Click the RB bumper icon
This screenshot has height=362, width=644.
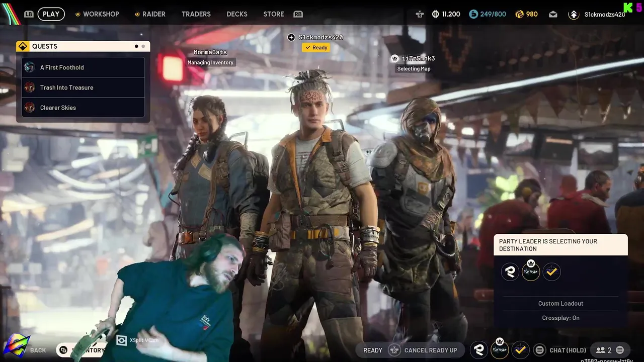(x=298, y=14)
